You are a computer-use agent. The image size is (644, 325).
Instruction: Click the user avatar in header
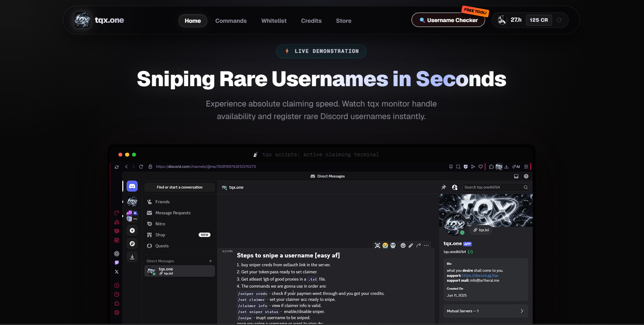502,20
